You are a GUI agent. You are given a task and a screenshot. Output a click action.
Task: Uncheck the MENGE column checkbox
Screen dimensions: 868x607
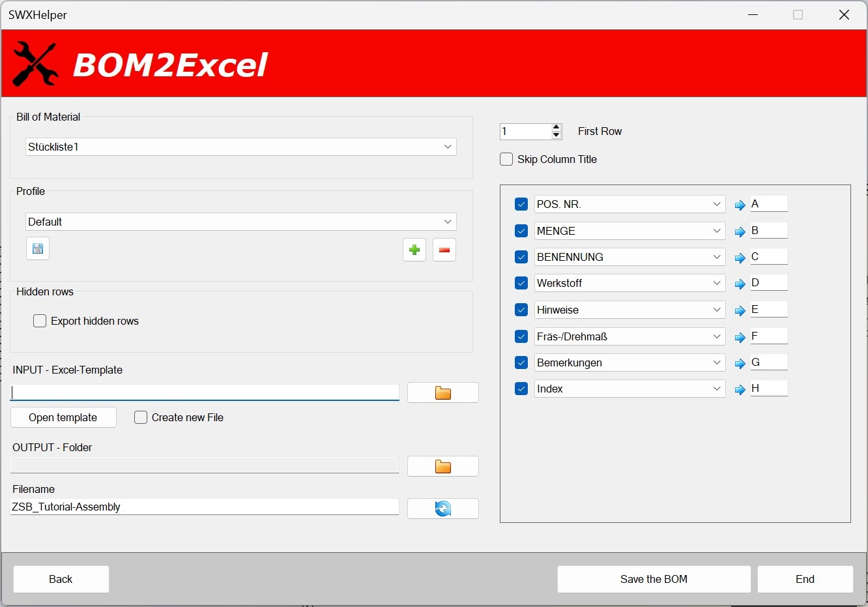[x=521, y=231]
